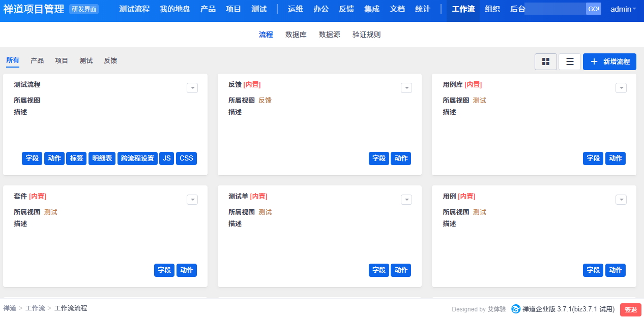Open 跨流程设置 for 测试流程
This screenshot has width=644, height=318.
click(137, 158)
